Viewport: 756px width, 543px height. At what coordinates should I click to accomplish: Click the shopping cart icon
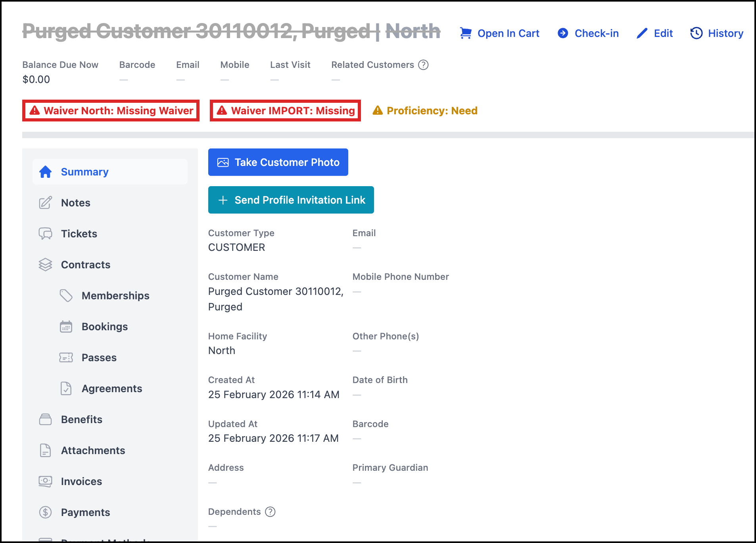coord(466,33)
